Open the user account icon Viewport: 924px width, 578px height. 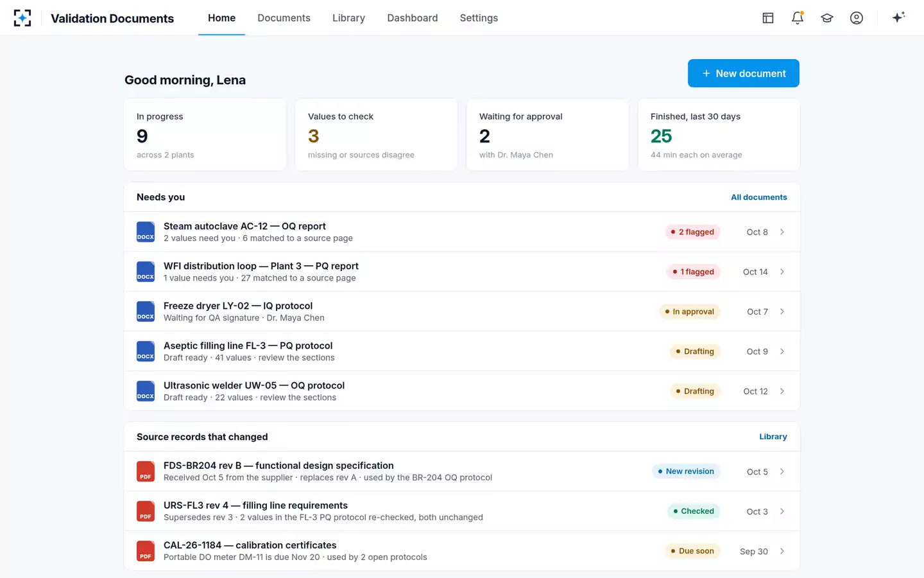(857, 18)
